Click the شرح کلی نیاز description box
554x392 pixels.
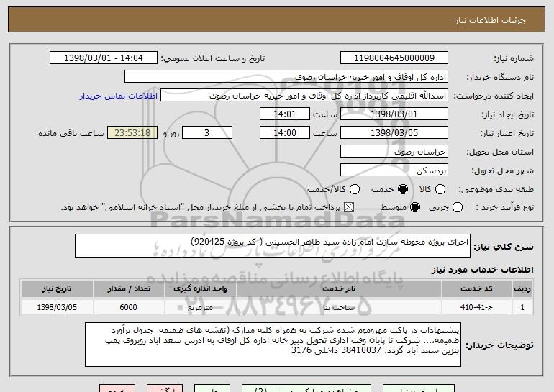[x=273, y=246]
